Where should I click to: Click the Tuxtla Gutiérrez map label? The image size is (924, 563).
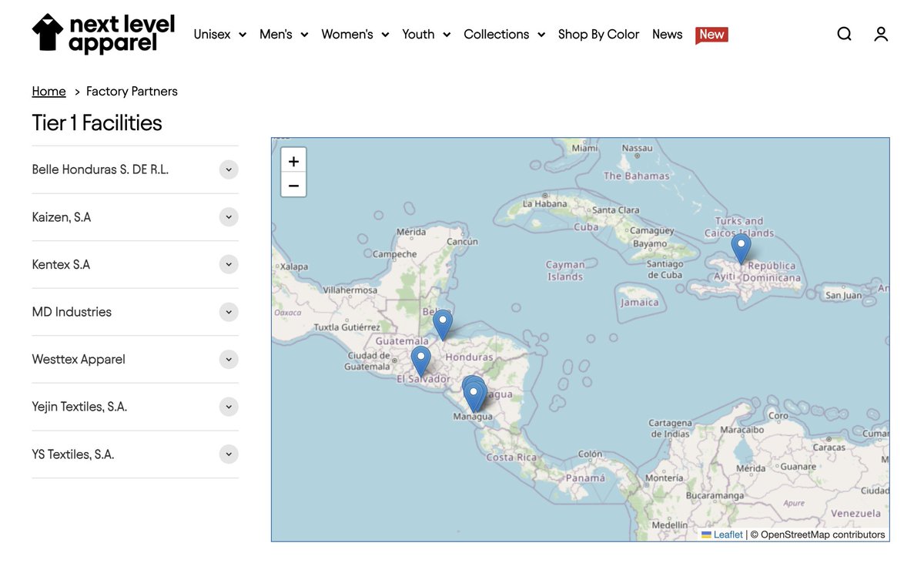(x=346, y=327)
